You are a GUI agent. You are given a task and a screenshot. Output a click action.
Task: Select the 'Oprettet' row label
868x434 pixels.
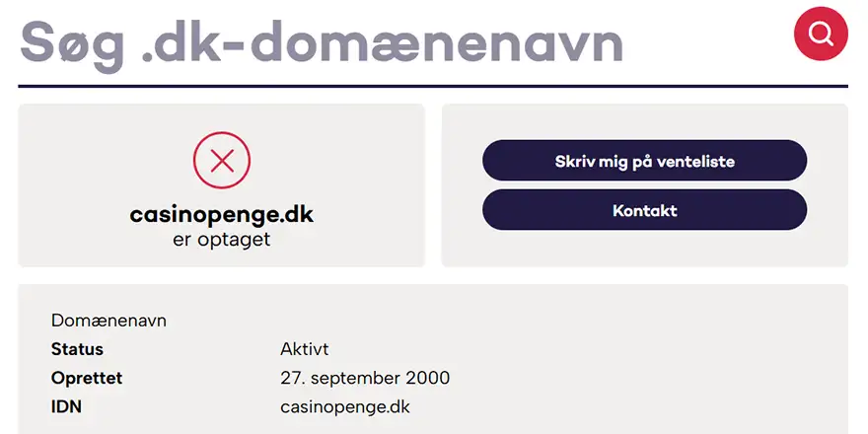[87, 378]
